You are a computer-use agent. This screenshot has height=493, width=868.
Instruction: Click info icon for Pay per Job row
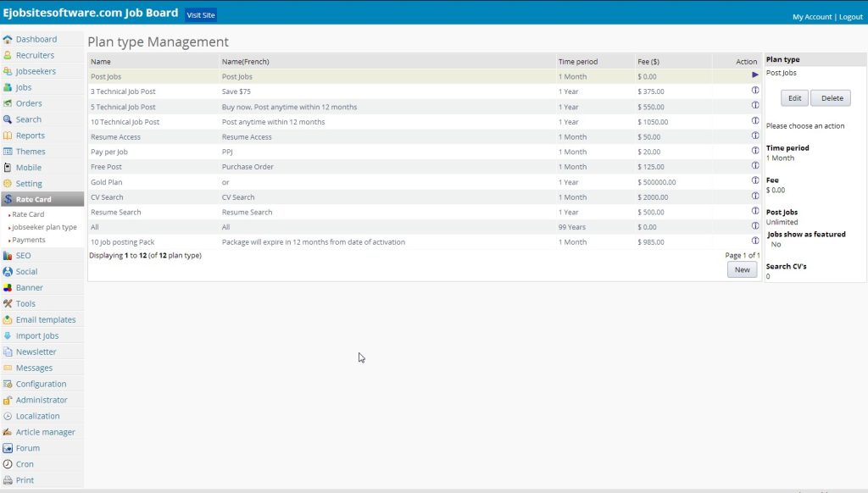point(755,151)
